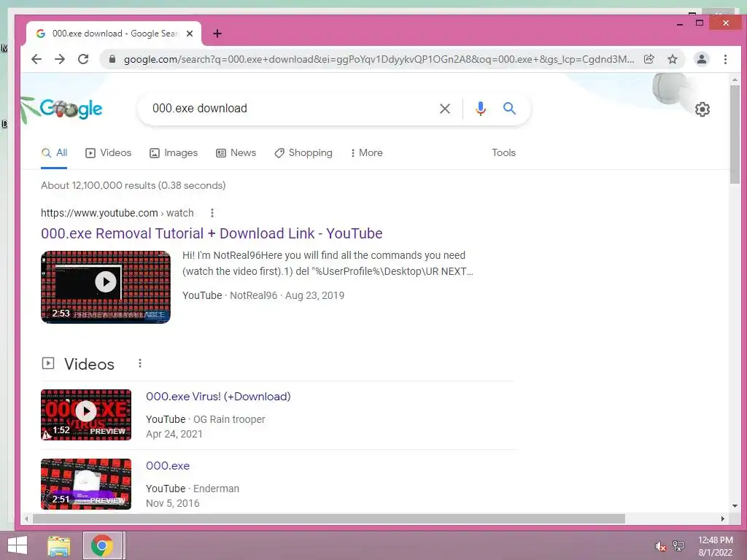
Task: Open Windows Start menu
Action: click(x=18, y=545)
